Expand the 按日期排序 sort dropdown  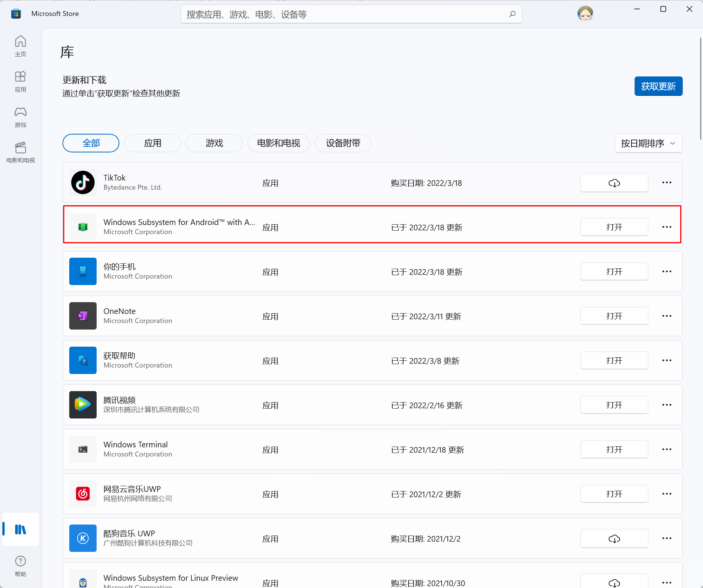[648, 143]
